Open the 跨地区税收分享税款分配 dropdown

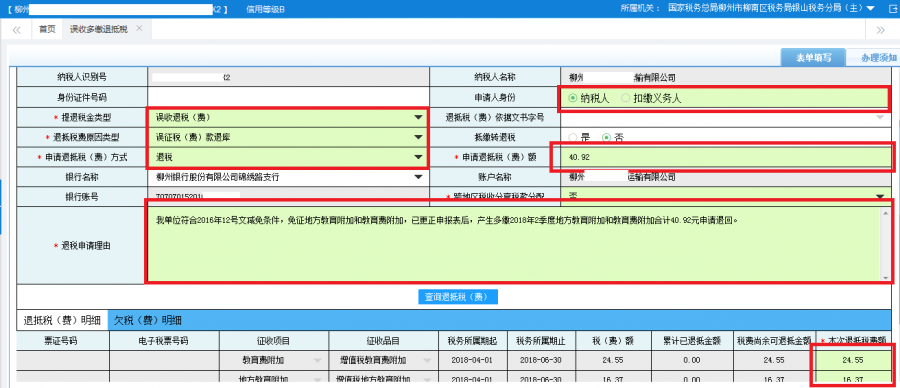881,196
